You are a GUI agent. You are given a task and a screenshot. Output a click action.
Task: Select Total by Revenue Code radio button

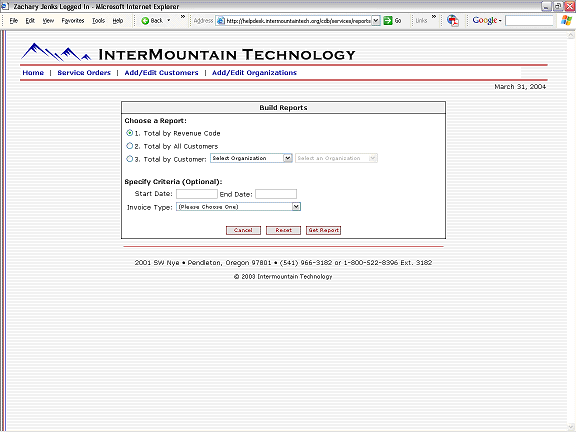coord(129,133)
